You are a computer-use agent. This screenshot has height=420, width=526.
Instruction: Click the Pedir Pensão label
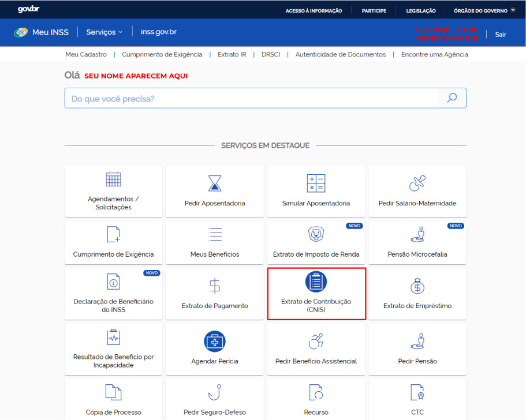pyautogui.click(x=417, y=361)
